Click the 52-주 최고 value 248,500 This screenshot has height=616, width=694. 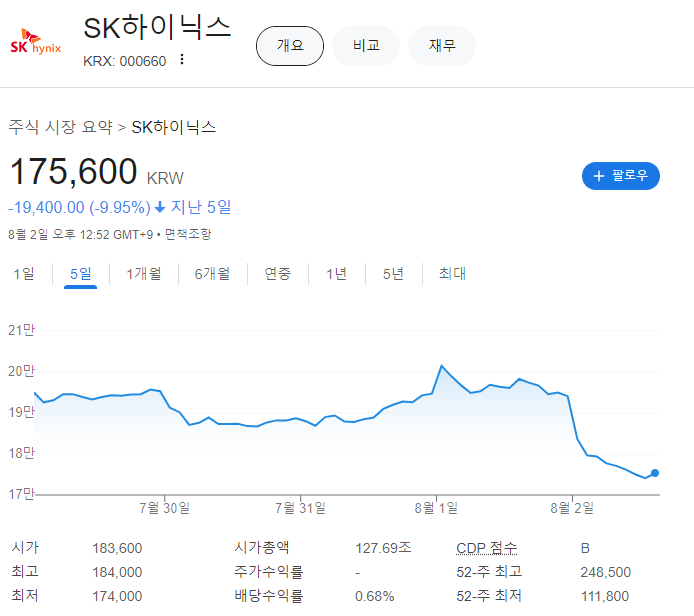click(605, 572)
